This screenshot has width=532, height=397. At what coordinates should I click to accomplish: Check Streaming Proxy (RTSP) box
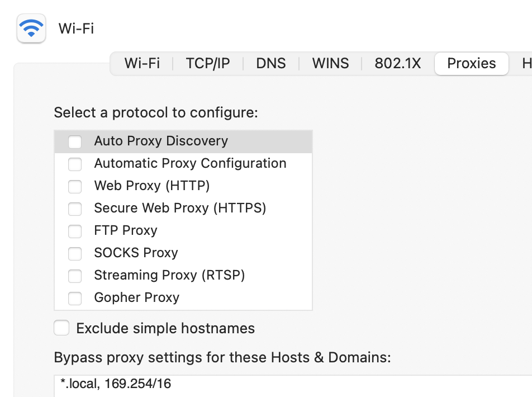coord(75,276)
